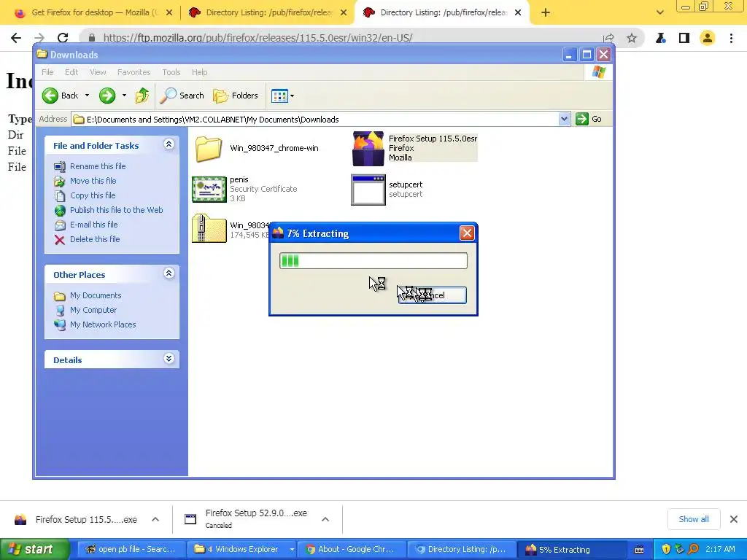The width and height of the screenshot is (747, 560).
Task: Cancel the Firefox extraction dialog
Action: tap(433, 295)
